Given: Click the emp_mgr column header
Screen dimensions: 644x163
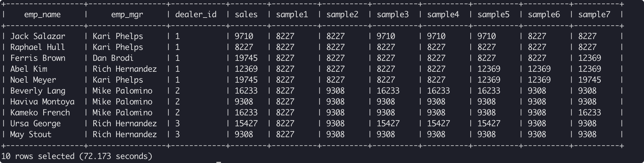Looking at the screenshot, I should tap(127, 15).
